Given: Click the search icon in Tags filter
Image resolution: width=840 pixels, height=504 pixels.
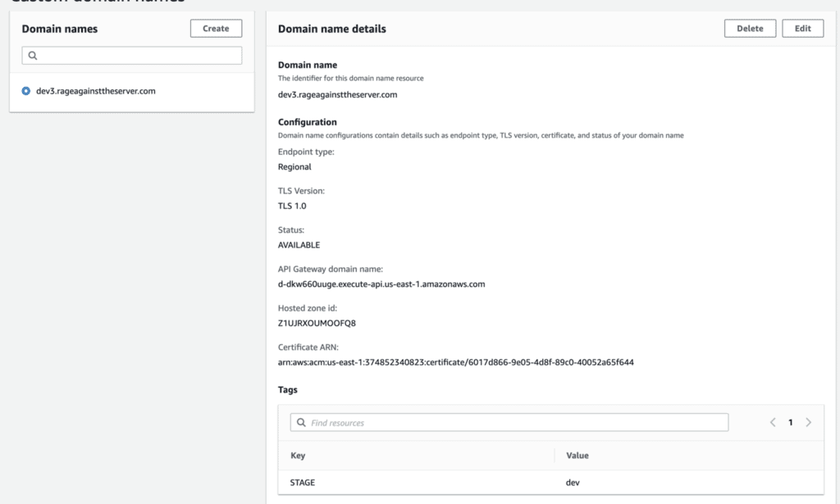Looking at the screenshot, I should (x=301, y=423).
